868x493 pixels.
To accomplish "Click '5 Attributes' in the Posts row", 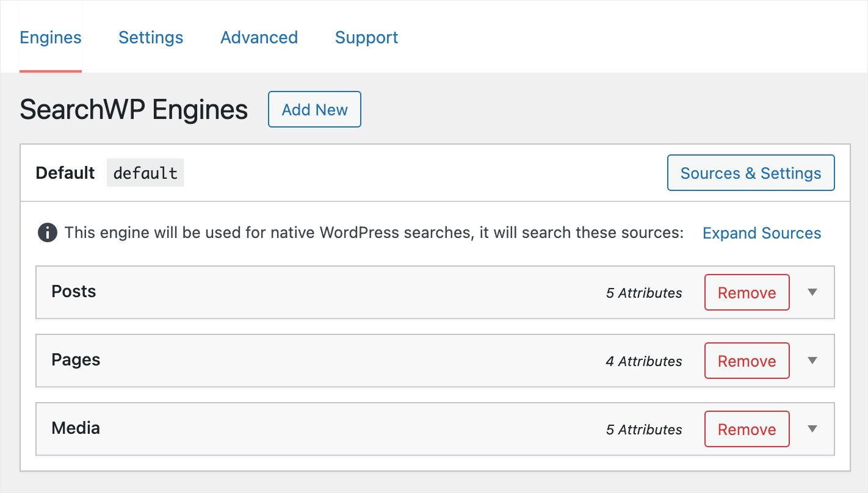I will click(644, 293).
